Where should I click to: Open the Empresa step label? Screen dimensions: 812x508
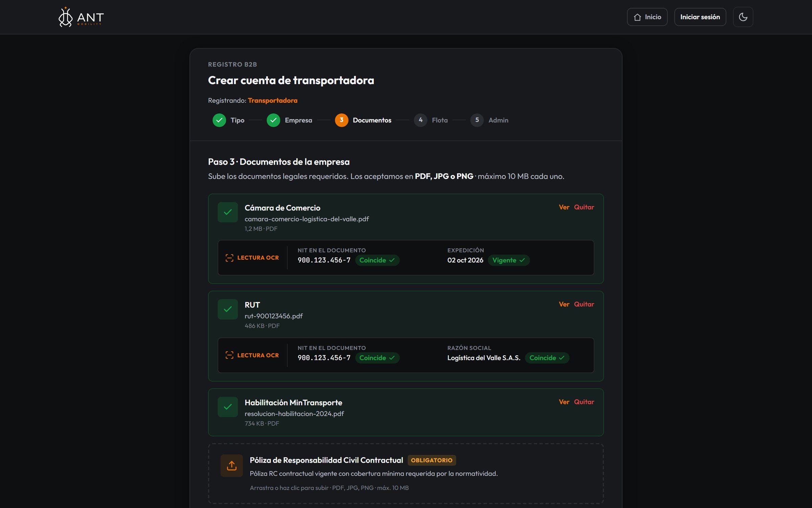point(298,120)
